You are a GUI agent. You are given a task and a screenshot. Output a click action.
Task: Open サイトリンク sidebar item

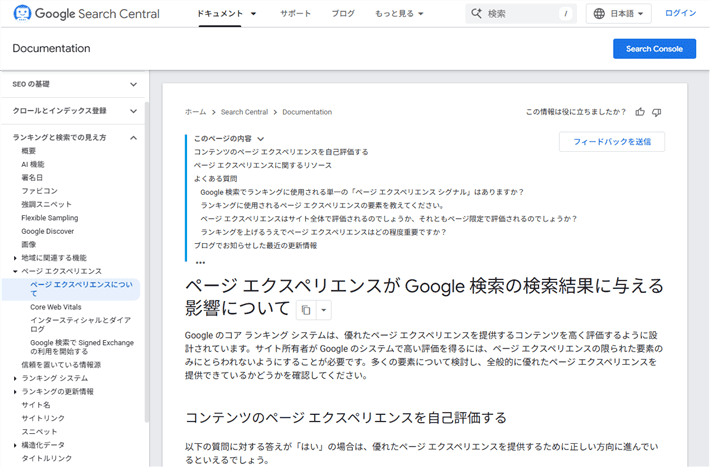43,419
